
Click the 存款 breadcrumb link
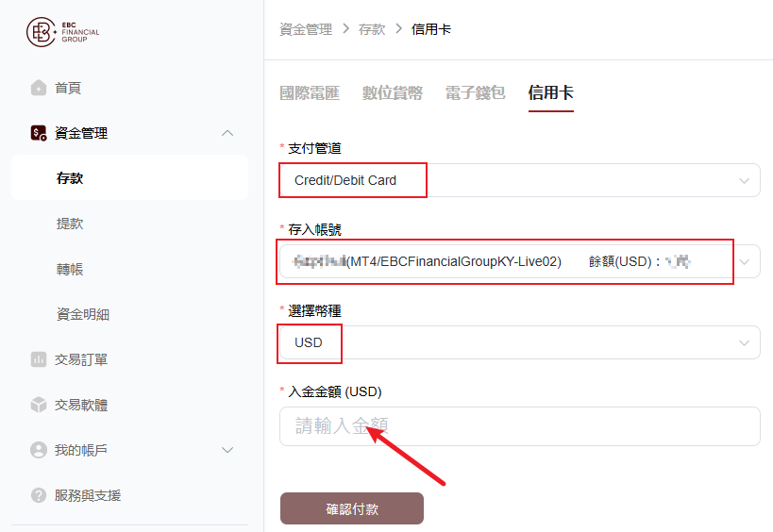[x=372, y=29]
